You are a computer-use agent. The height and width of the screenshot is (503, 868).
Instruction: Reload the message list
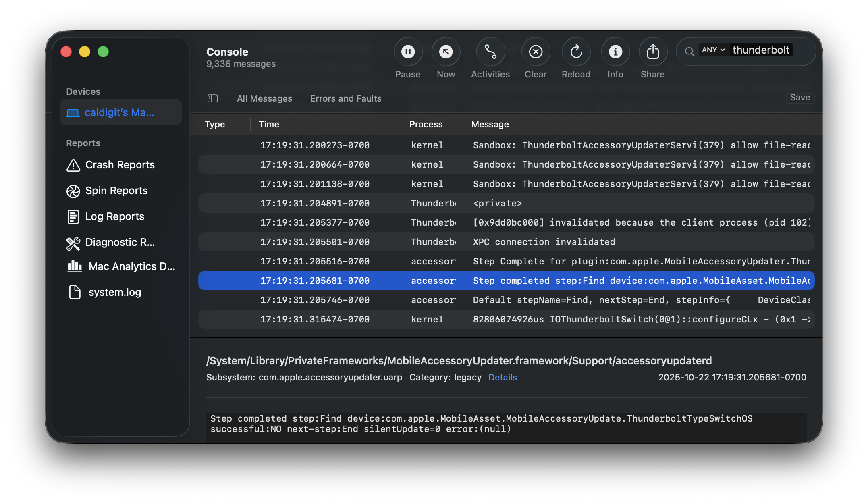click(576, 52)
